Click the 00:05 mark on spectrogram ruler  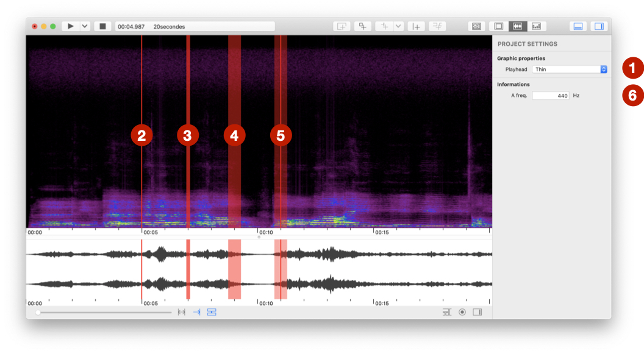pyautogui.click(x=150, y=232)
